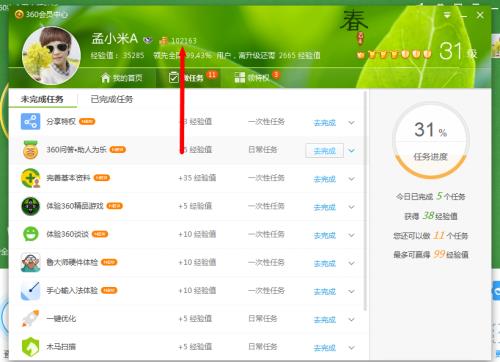The width and height of the screenshot is (500, 362).
Task: Click the user avatar photo
Action: coord(51,56)
